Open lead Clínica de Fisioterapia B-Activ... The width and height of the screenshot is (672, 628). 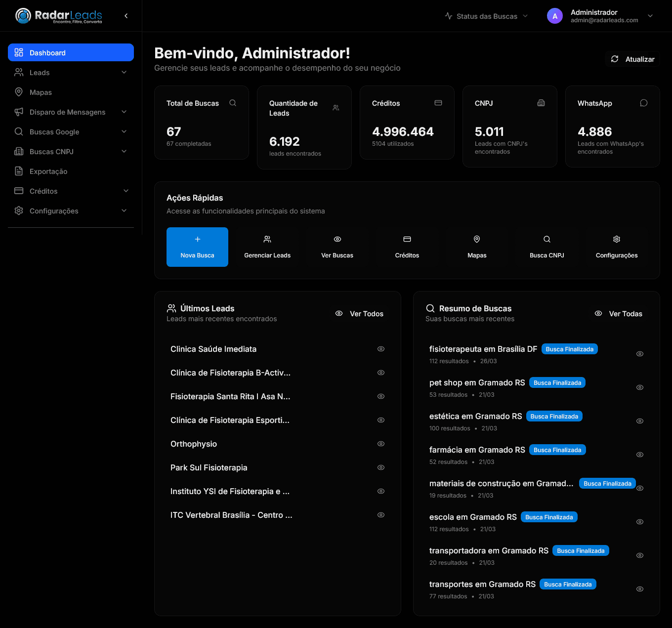pos(230,373)
